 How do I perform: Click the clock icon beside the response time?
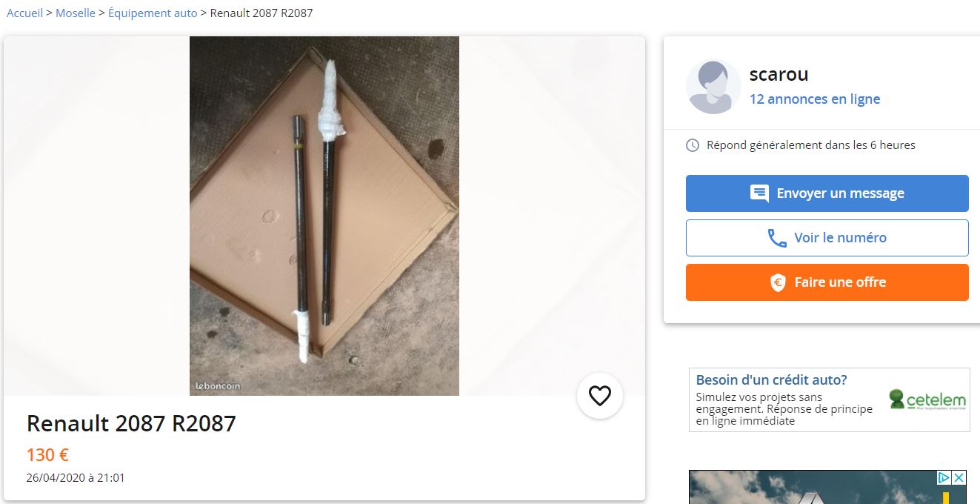pyautogui.click(x=693, y=145)
